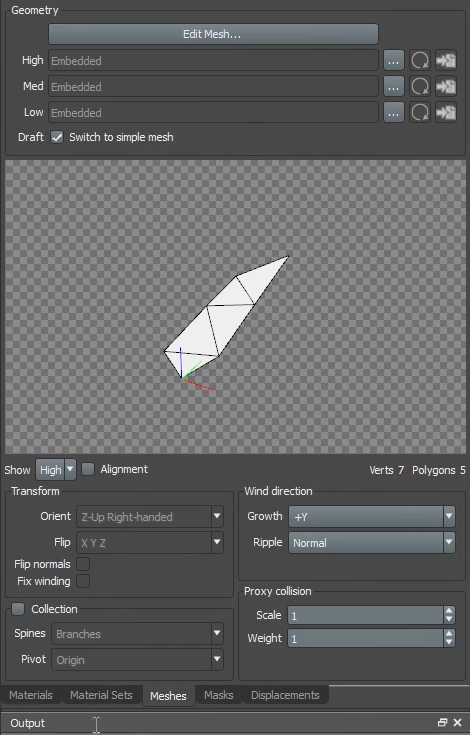Screen dimensions: 470x735
Task: Open the Ripple Normal dropdown
Action: coord(372,543)
